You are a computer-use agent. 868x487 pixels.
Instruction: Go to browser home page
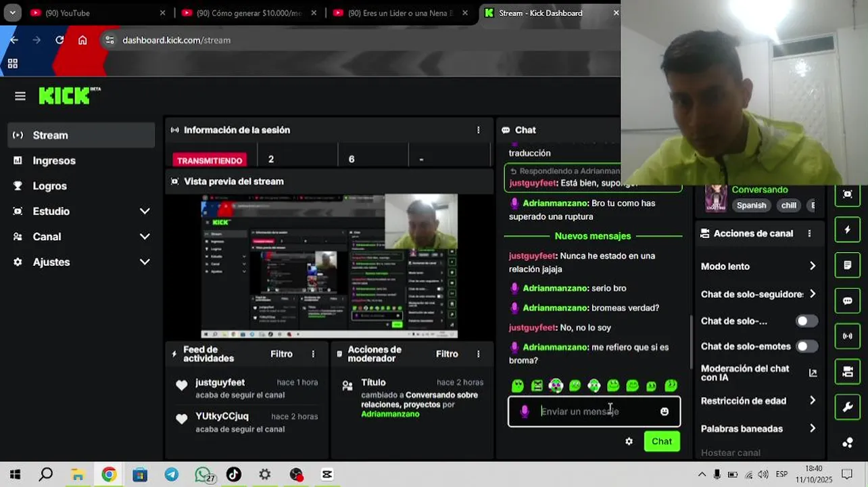(x=82, y=40)
